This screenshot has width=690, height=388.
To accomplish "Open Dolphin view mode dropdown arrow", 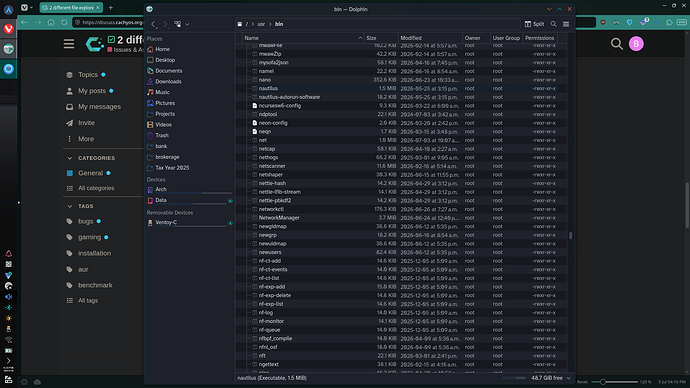I will (187, 24).
